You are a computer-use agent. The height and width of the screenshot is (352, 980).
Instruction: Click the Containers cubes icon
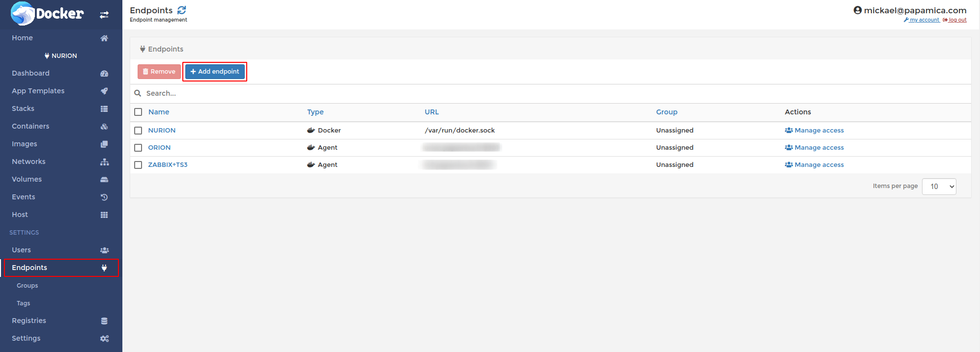pos(104,127)
